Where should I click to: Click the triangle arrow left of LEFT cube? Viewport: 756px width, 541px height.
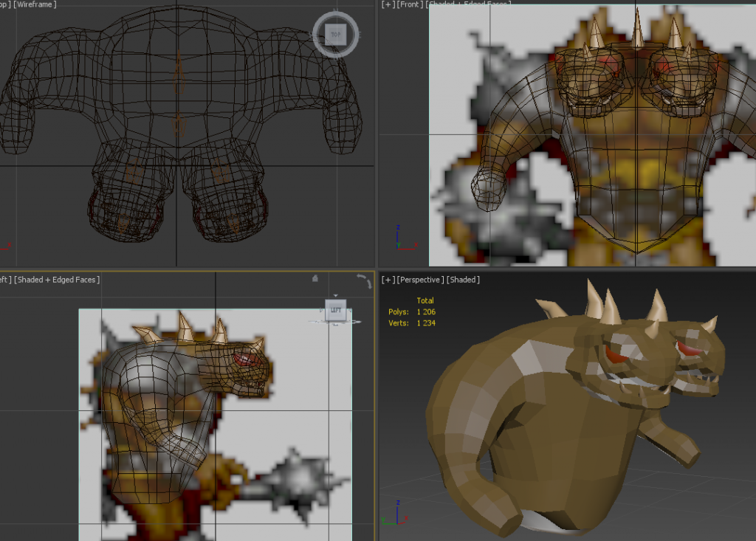(322, 310)
